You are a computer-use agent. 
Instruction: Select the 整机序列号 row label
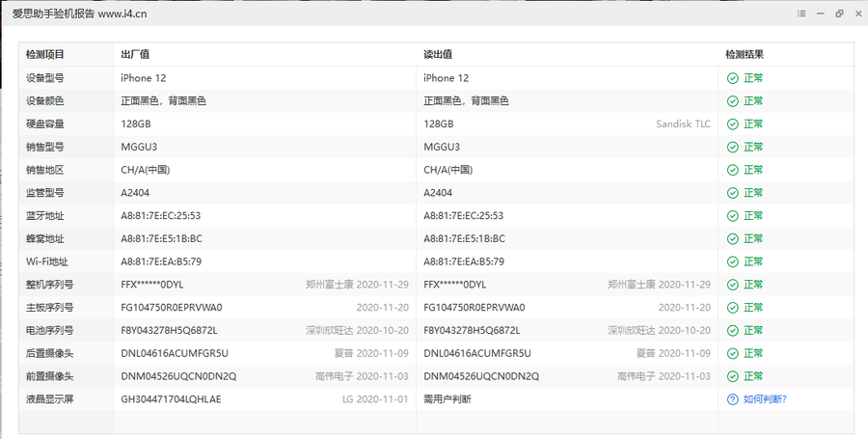coord(50,285)
